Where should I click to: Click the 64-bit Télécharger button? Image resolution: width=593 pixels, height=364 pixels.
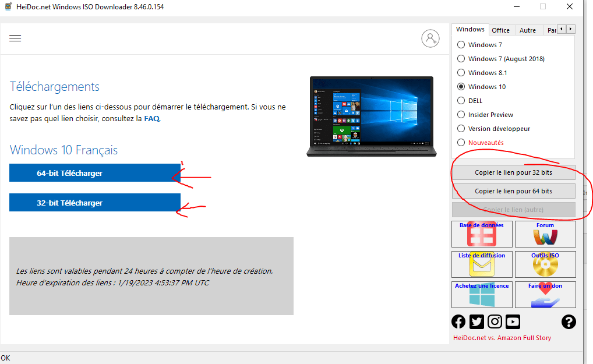click(95, 173)
